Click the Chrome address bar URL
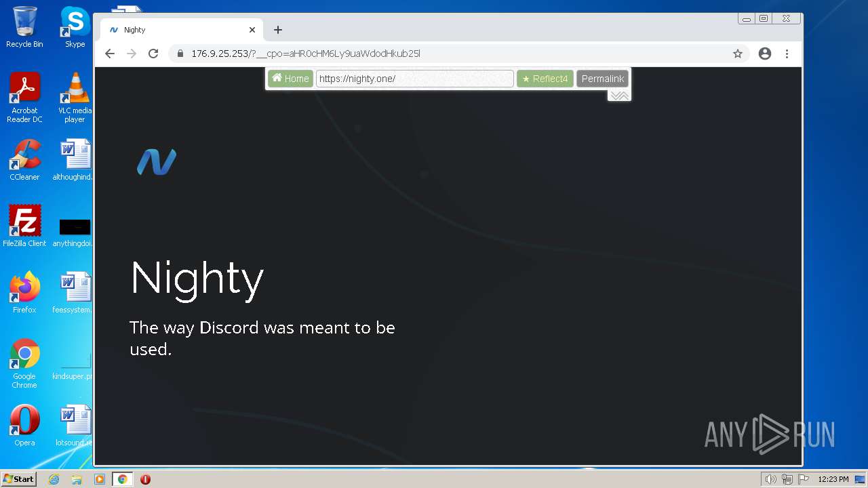 tap(306, 54)
